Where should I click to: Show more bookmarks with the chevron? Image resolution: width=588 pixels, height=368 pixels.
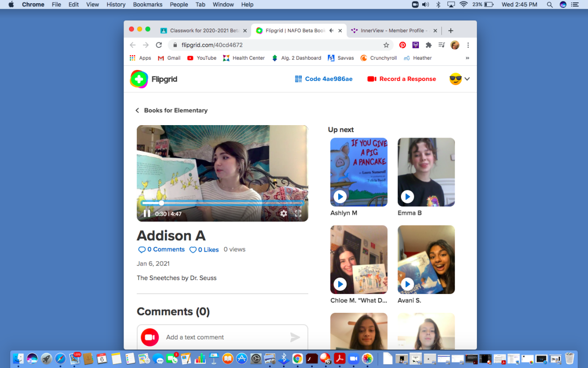click(468, 58)
